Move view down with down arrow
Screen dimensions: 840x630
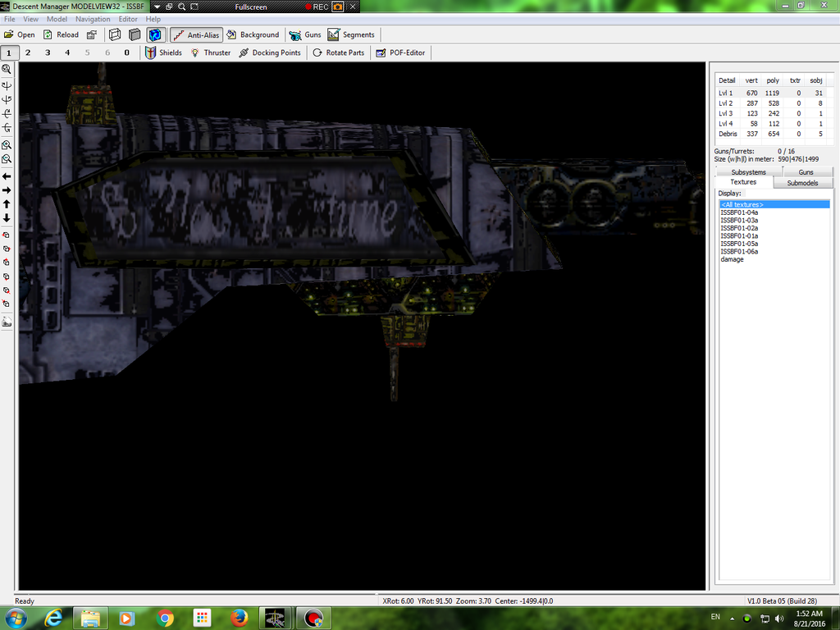(7, 218)
